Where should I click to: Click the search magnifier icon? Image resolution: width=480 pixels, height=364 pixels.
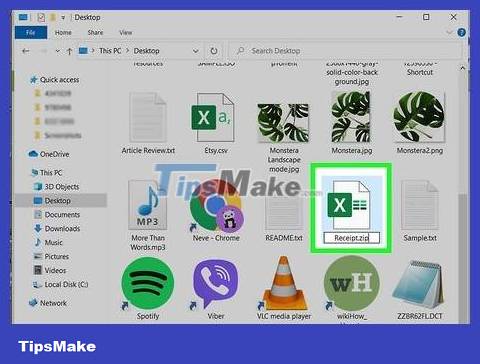click(240, 51)
